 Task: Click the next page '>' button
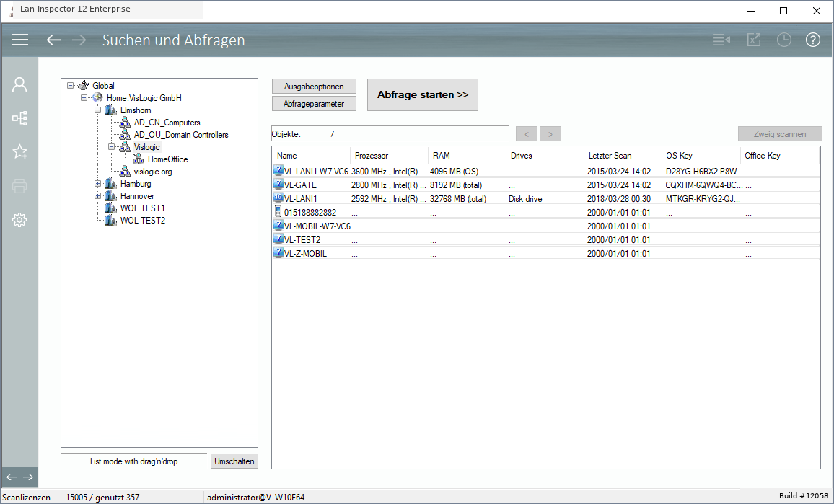tap(550, 134)
